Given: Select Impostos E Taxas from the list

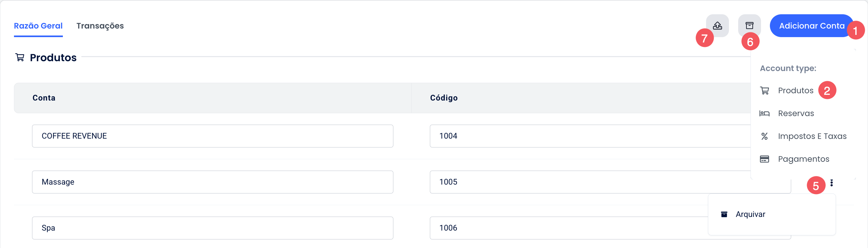Looking at the screenshot, I should [x=812, y=136].
